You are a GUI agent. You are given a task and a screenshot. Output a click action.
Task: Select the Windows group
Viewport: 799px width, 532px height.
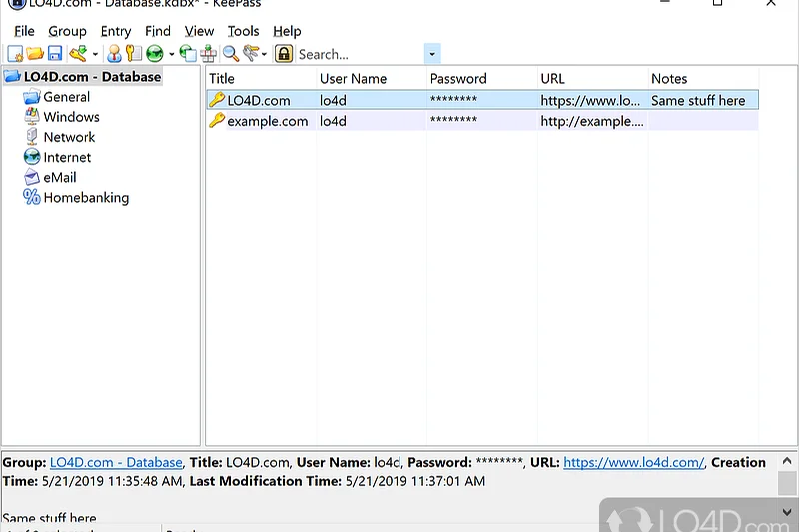tap(71, 117)
